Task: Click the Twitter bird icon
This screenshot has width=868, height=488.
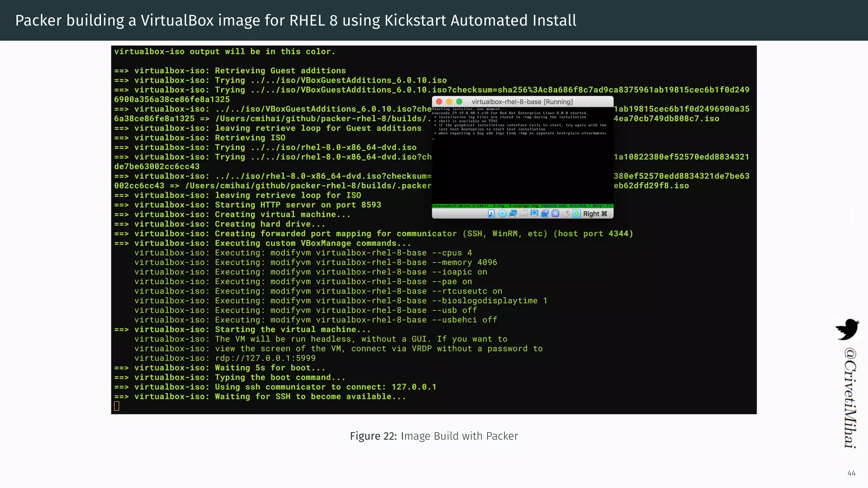Action: (x=847, y=329)
